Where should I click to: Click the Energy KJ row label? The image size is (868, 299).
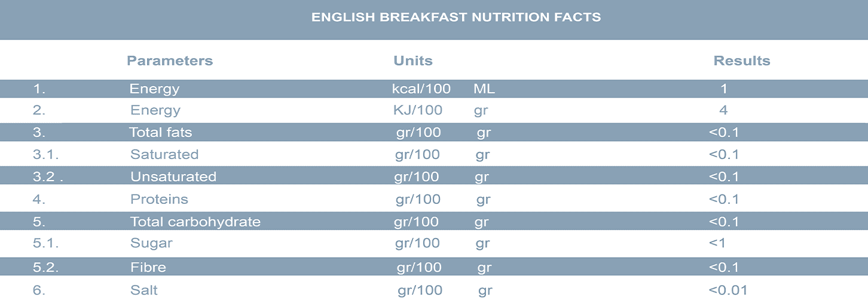tap(155, 111)
